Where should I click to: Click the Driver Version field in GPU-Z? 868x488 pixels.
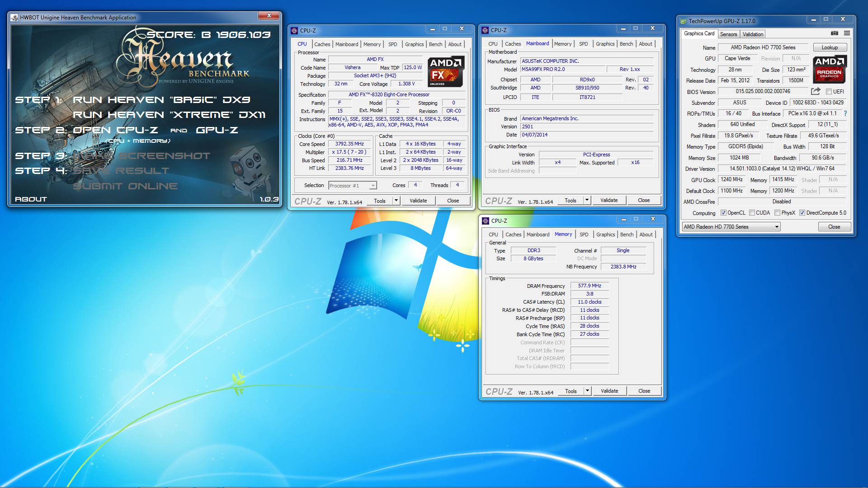(x=782, y=169)
